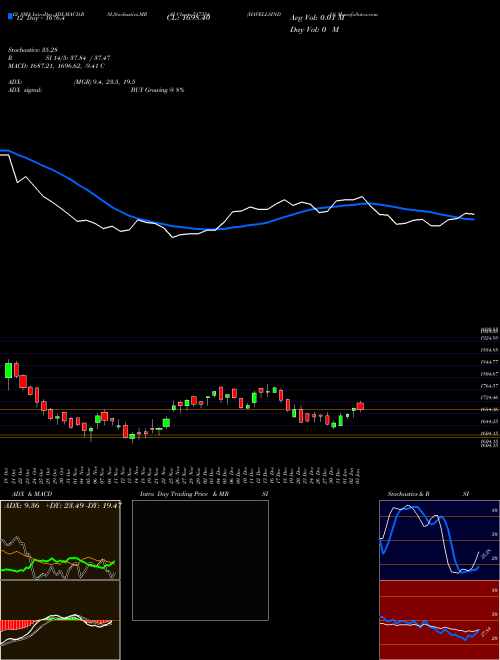Click the 'MACD: 1687.21, 1696.62, -9.41 C' line

[56, 66]
